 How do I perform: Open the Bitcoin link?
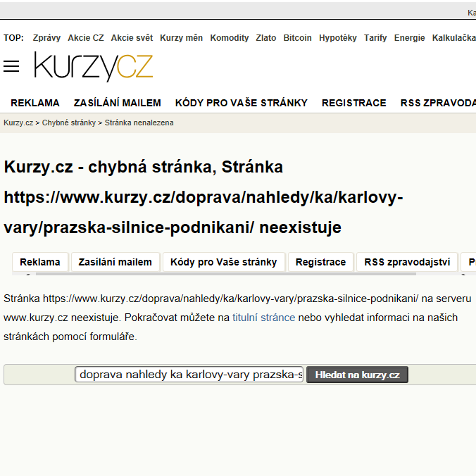pyautogui.click(x=297, y=38)
